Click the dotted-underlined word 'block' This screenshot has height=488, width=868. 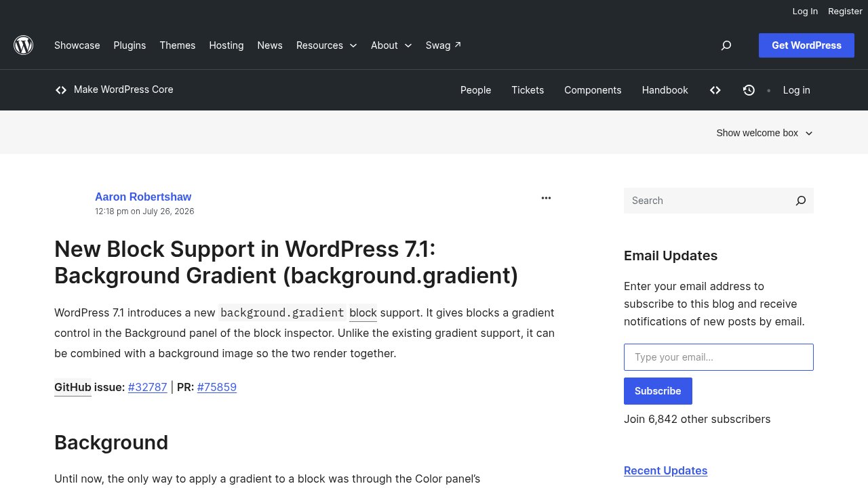point(363,313)
